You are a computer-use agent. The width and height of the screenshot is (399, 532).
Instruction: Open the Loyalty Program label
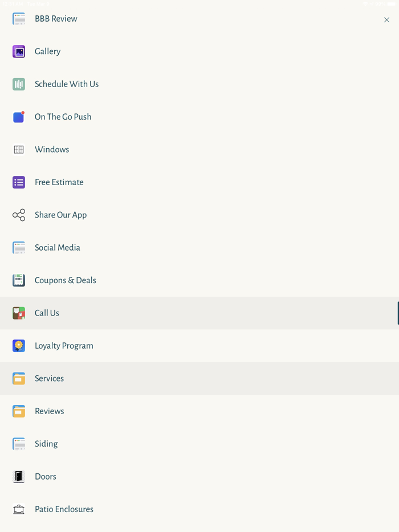click(64, 346)
